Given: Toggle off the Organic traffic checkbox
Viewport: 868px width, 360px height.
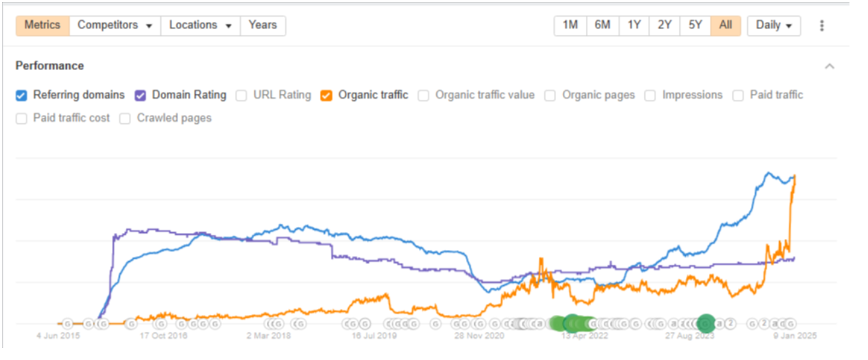Looking at the screenshot, I should point(326,95).
